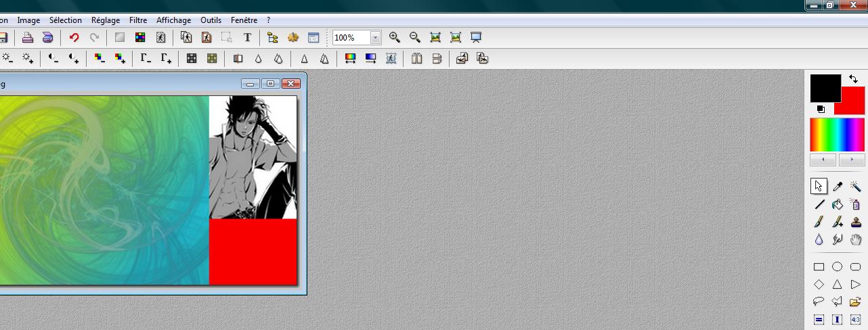Open the Sélection menu
This screenshot has width=868, height=330.
click(x=66, y=20)
